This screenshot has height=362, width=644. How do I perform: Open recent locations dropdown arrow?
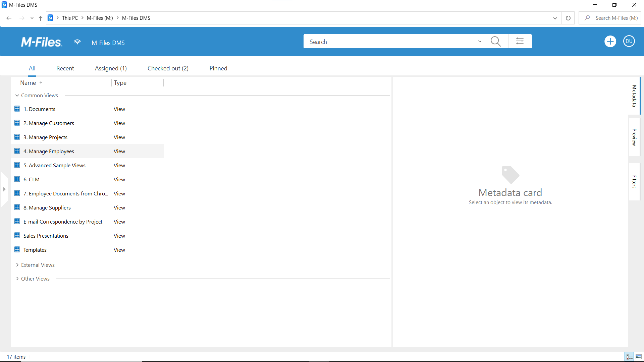pos(32,18)
